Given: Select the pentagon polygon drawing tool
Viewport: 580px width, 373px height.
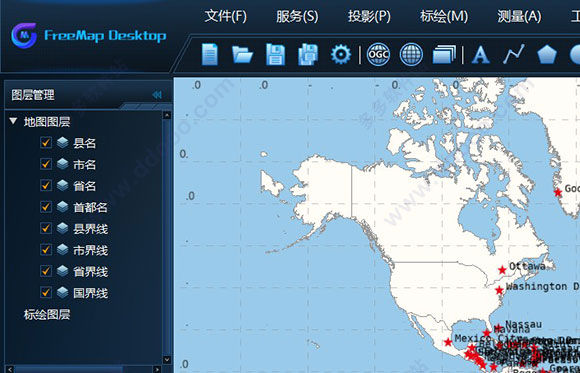Looking at the screenshot, I should (x=547, y=55).
